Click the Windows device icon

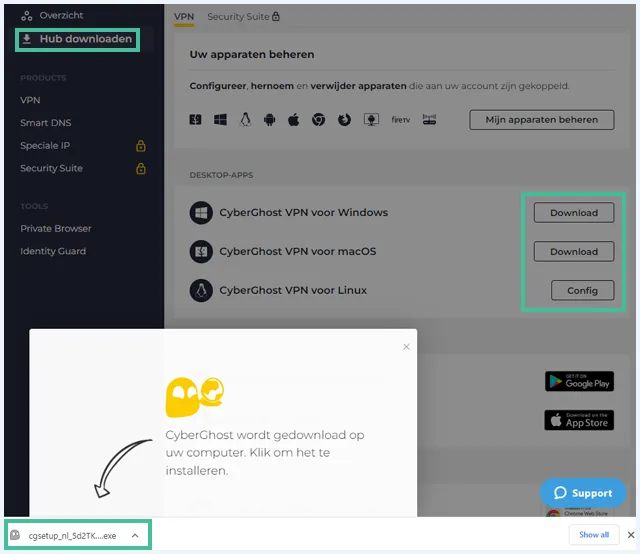click(220, 120)
